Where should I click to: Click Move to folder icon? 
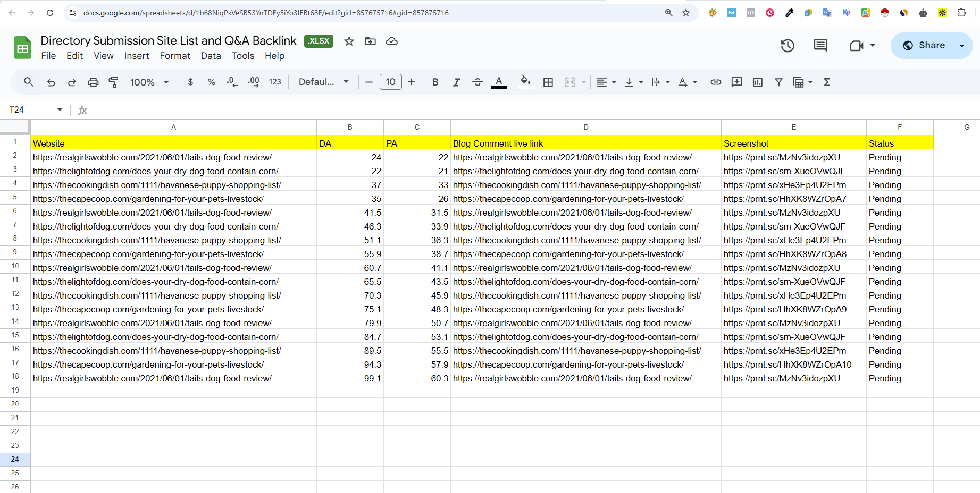click(370, 41)
